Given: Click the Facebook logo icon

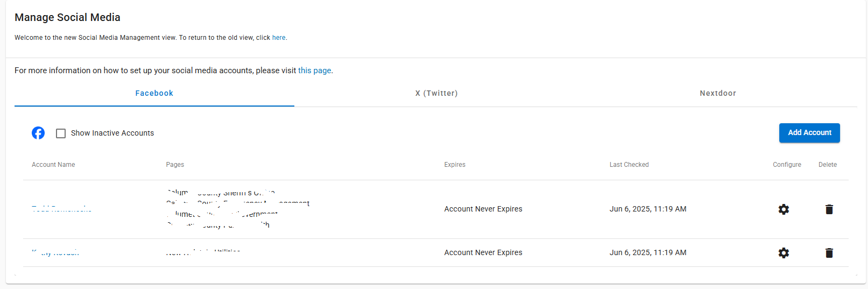Looking at the screenshot, I should tap(38, 133).
